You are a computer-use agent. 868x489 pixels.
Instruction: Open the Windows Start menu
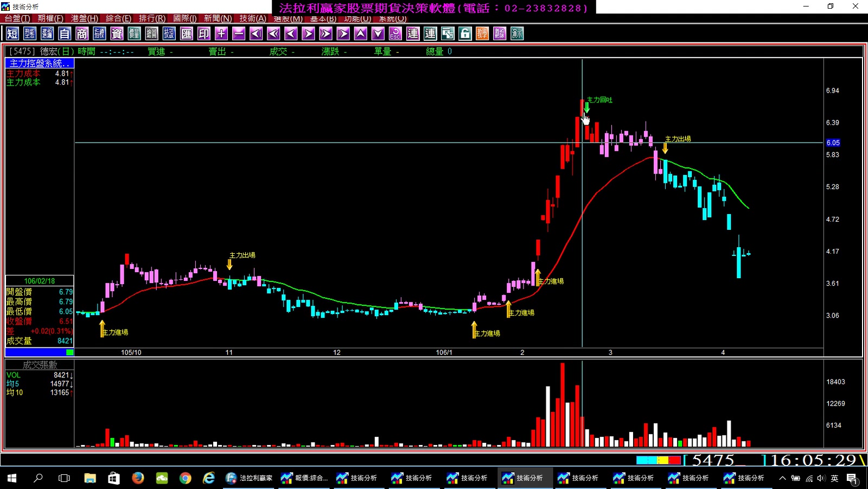pos(12,478)
